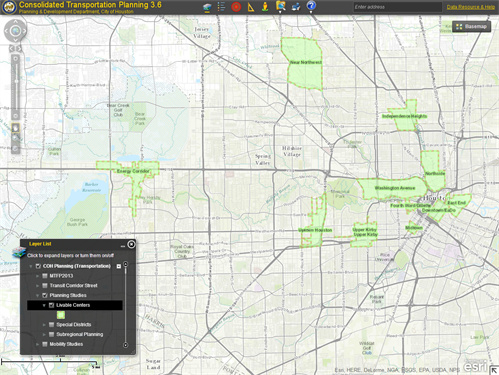Screen dimensions: 499x375
Task: Click the Independence Heights map label
Action: point(404,116)
